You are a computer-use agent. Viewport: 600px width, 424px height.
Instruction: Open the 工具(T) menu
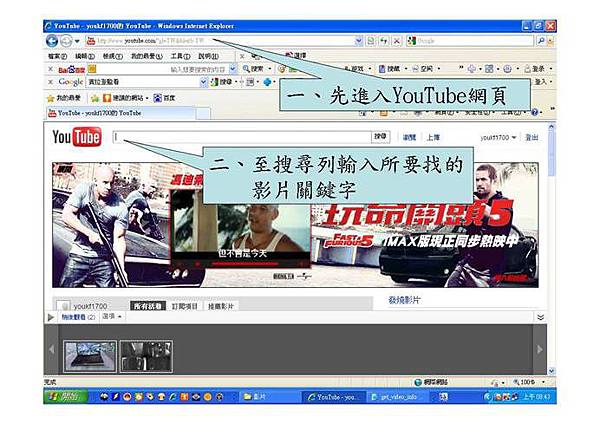point(181,56)
